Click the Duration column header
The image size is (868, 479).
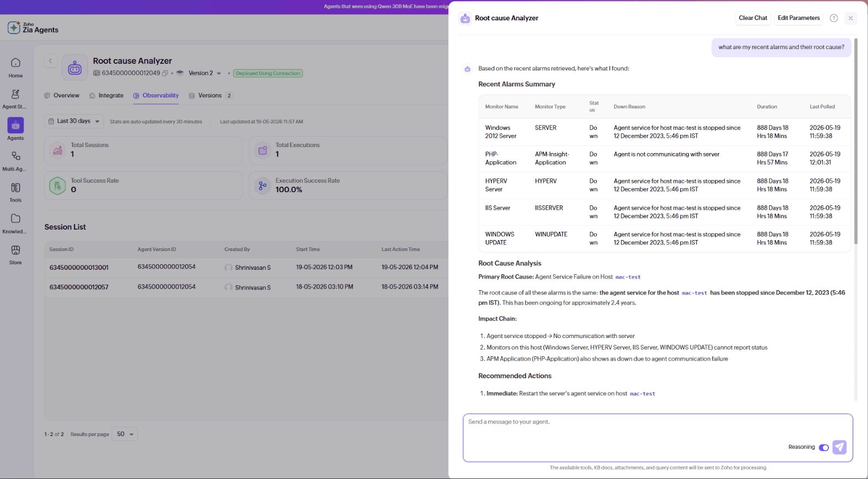(x=767, y=107)
